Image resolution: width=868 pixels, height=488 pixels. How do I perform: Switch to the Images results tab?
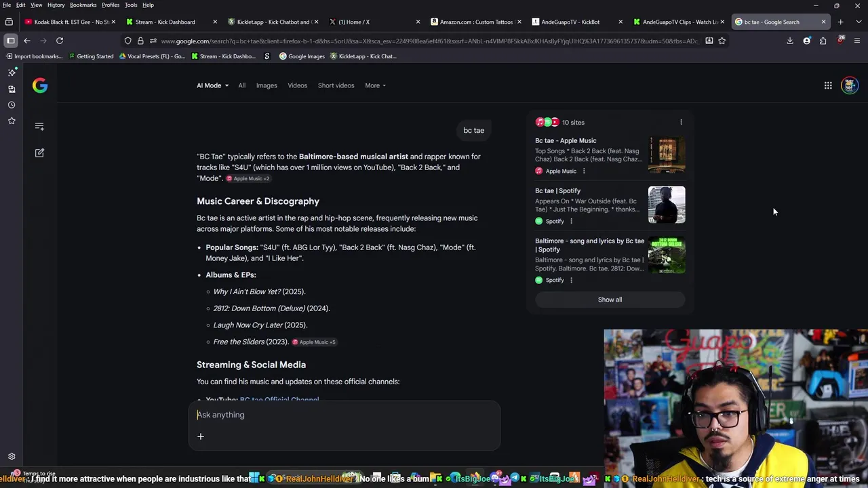(x=267, y=85)
